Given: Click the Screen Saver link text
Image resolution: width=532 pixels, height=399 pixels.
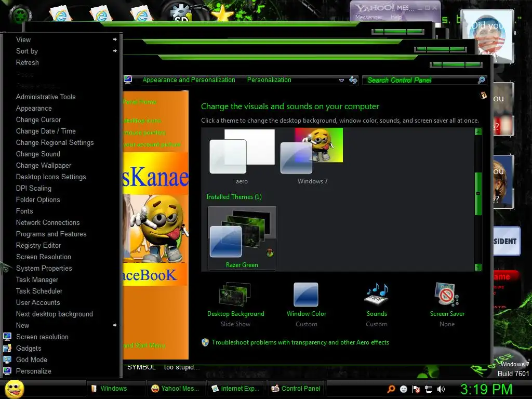Looking at the screenshot, I should [x=447, y=314].
